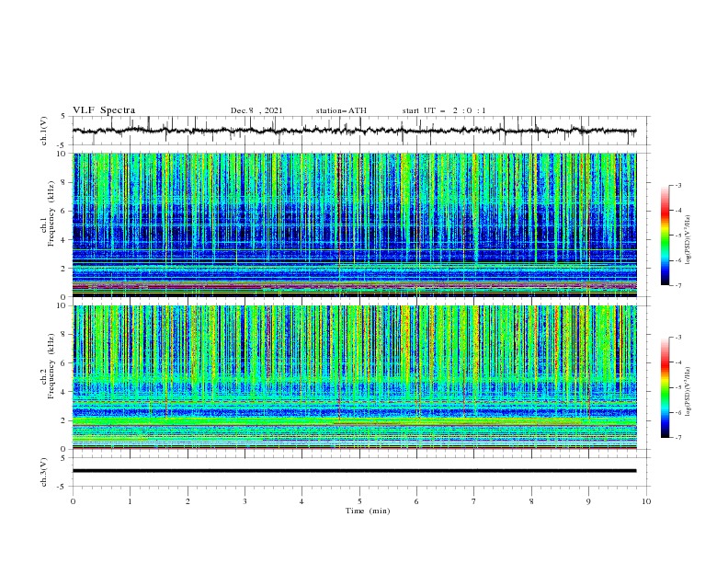Click the "Time (min)" x-axis label
Screen dimensions: 728x563
(368, 511)
